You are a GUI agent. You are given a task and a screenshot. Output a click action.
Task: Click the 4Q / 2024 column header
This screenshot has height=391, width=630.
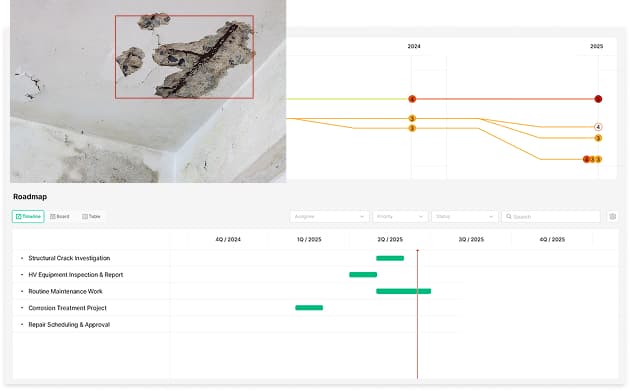[x=228, y=239]
